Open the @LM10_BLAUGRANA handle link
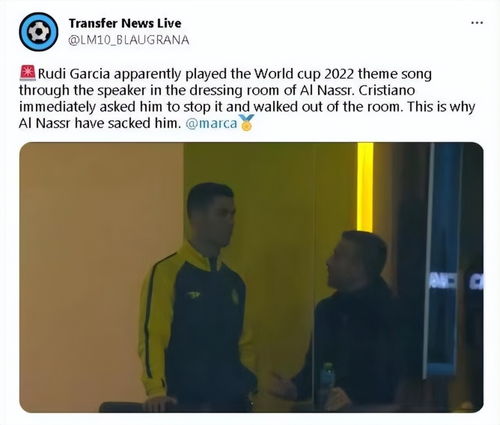 pos(129,40)
